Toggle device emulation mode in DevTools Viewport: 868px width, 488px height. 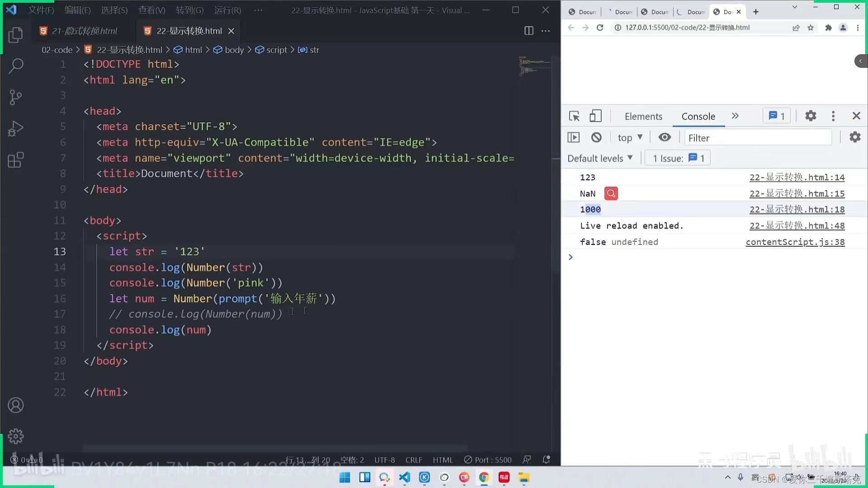(595, 116)
